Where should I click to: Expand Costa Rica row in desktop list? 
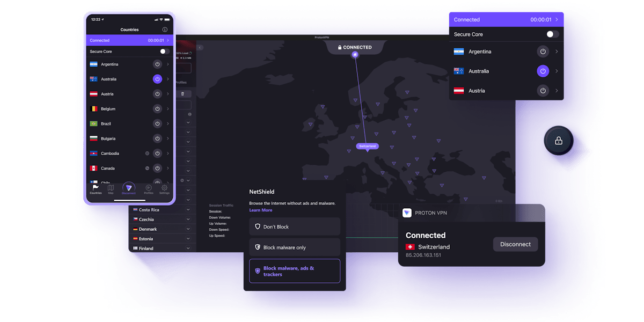(188, 210)
